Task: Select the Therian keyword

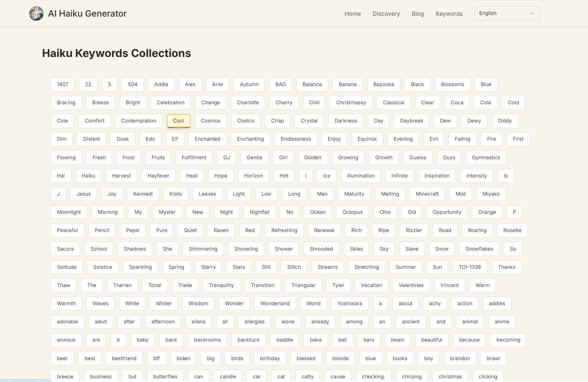Action: click(122, 285)
